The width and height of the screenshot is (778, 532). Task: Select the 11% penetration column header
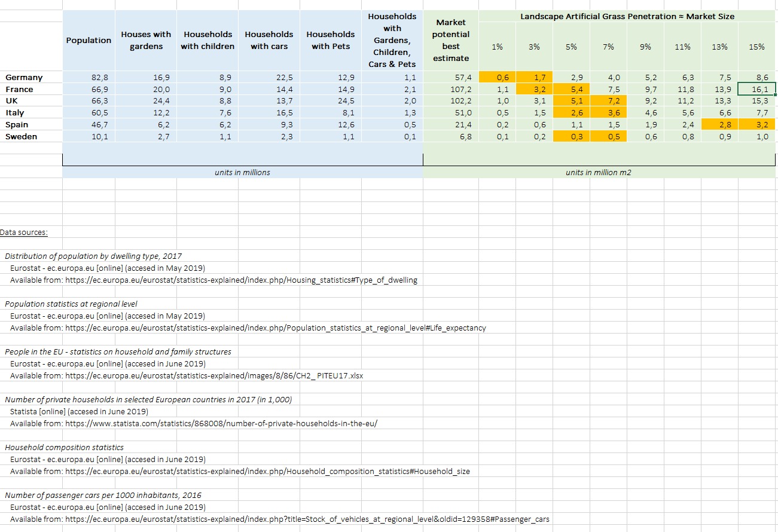tap(682, 47)
